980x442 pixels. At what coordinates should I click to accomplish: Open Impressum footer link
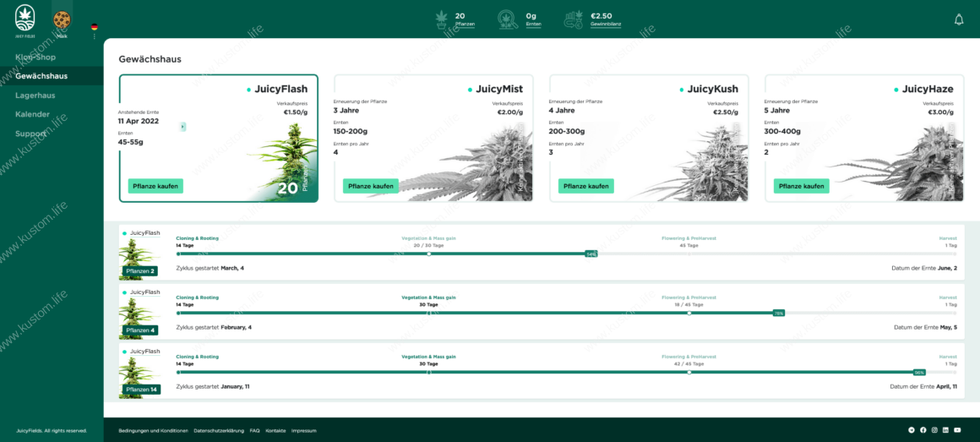(304, 431)
